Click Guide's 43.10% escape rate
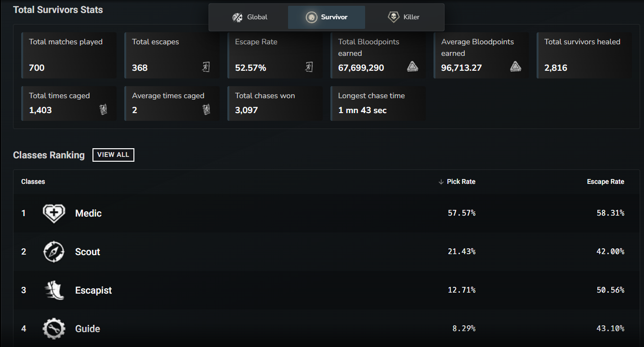644x347 pixels. (x=610, y=329)
